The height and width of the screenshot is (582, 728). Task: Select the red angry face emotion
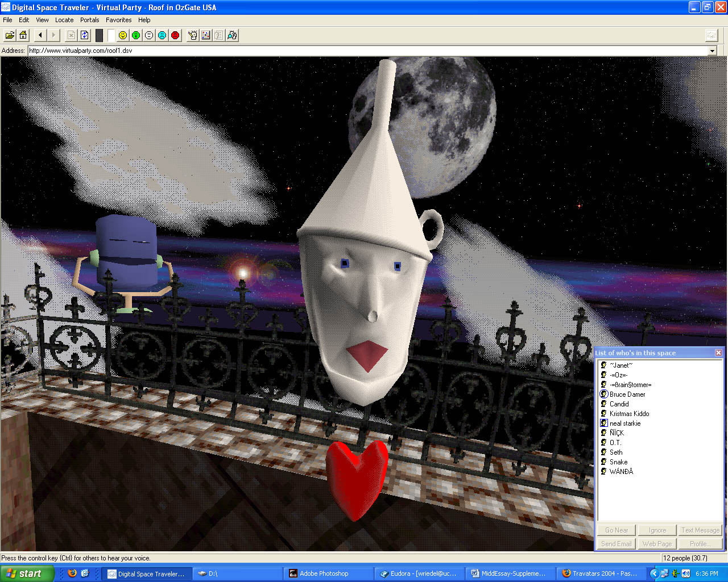[x=175, y=35]
